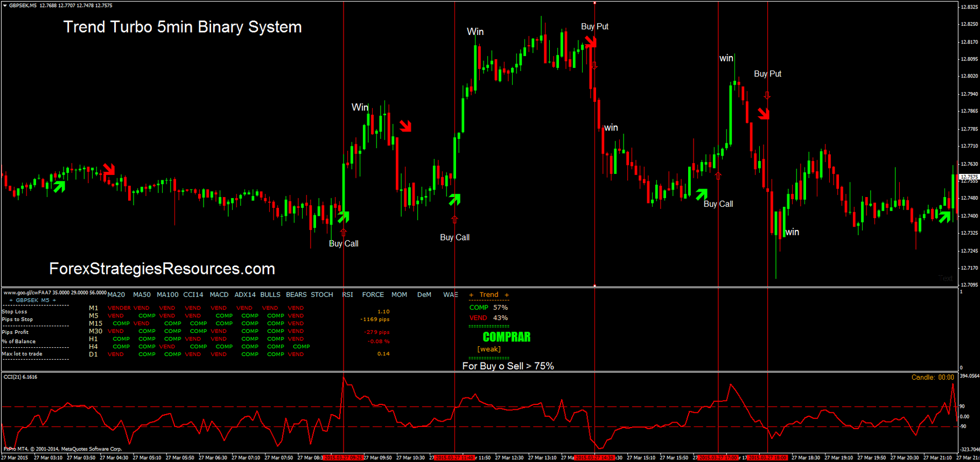Click the VENDER cell in the M1 row
This screenshot has height=462, width=980.
coord(119,308)
